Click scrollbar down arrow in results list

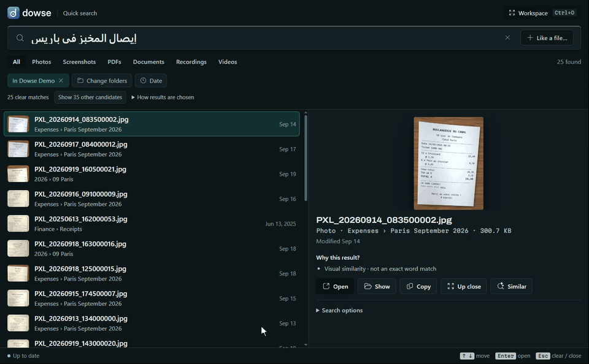click(306, 344)
